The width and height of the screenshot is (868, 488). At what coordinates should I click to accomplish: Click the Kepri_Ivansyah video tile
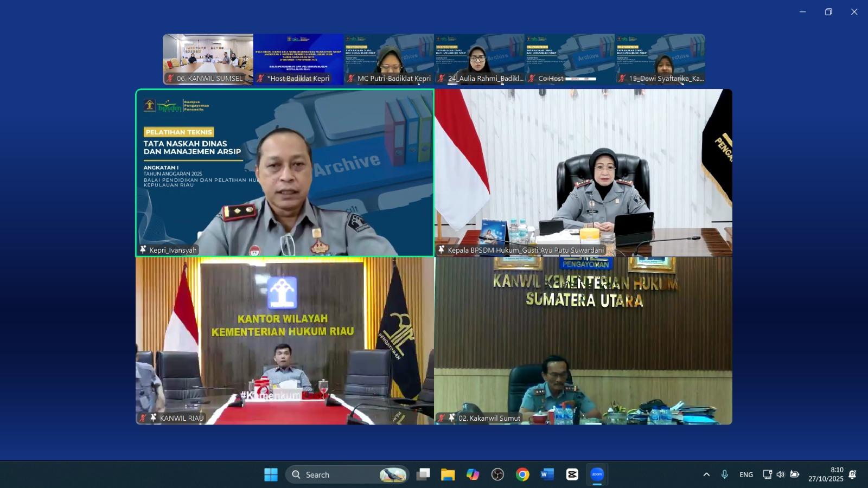(285, 172)
